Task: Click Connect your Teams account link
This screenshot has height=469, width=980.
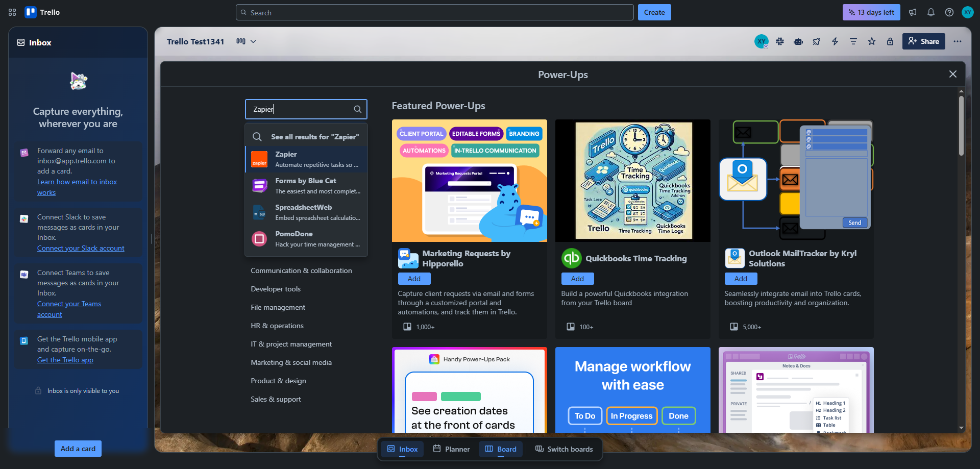Action: pos(69,309)
